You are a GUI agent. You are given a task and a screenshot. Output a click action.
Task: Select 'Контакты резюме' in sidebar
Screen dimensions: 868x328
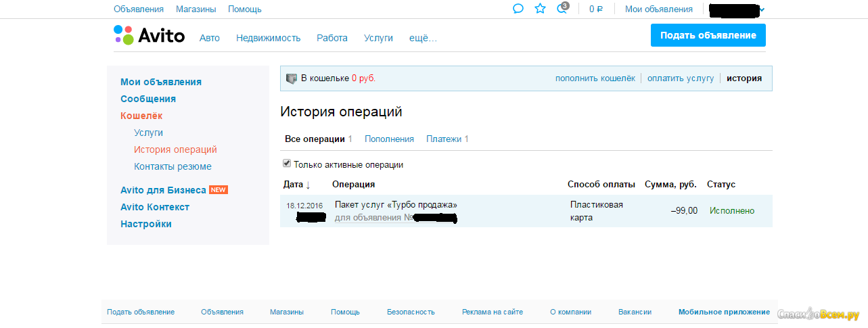(173, 166)
